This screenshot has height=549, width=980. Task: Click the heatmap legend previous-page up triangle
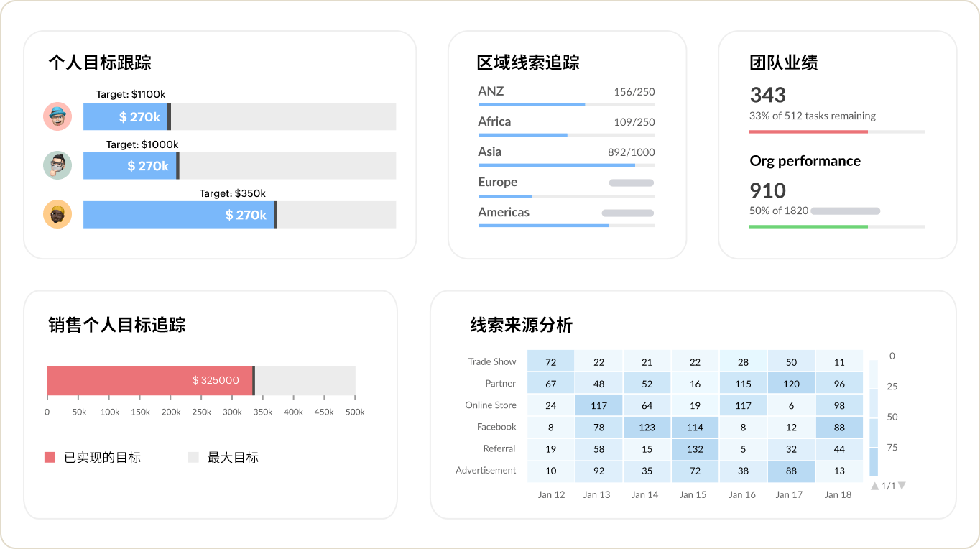pyautogui.click(x=874, y=486)
